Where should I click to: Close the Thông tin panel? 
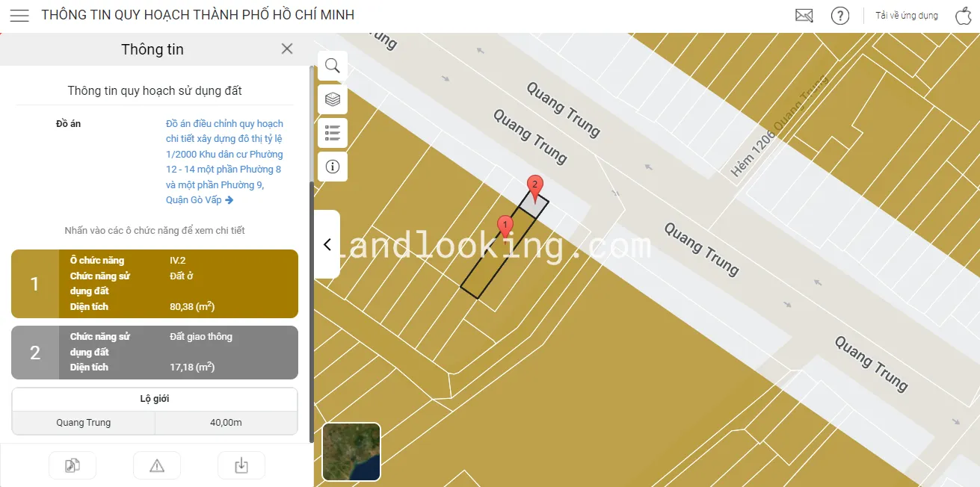click(x=287, y=49)
